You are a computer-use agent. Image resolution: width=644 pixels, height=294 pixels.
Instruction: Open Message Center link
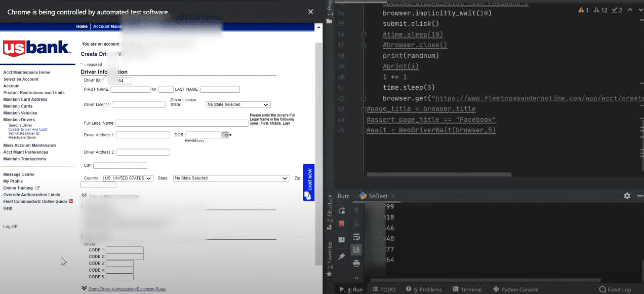click(x=19, y=174)
